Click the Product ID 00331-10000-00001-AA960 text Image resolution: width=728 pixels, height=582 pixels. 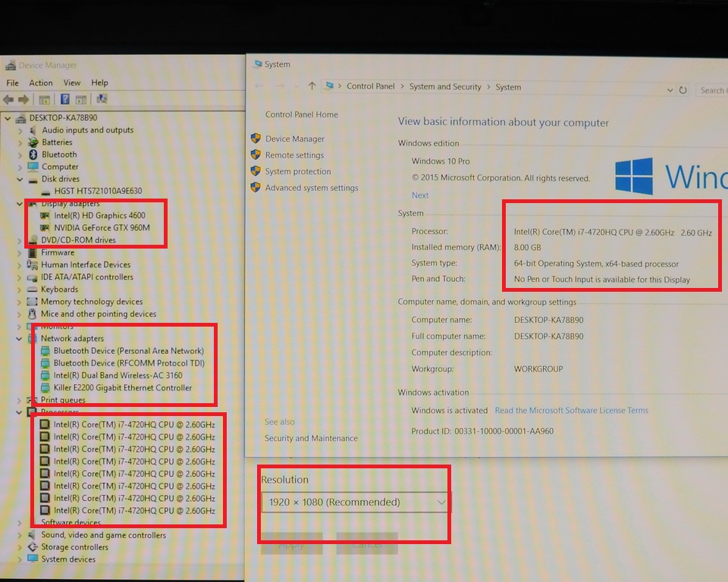pos(482,431)
